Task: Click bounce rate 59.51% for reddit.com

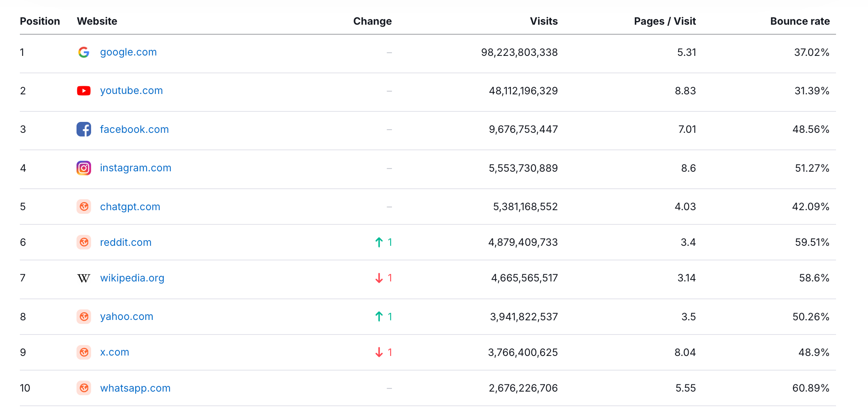Action: 812,242
